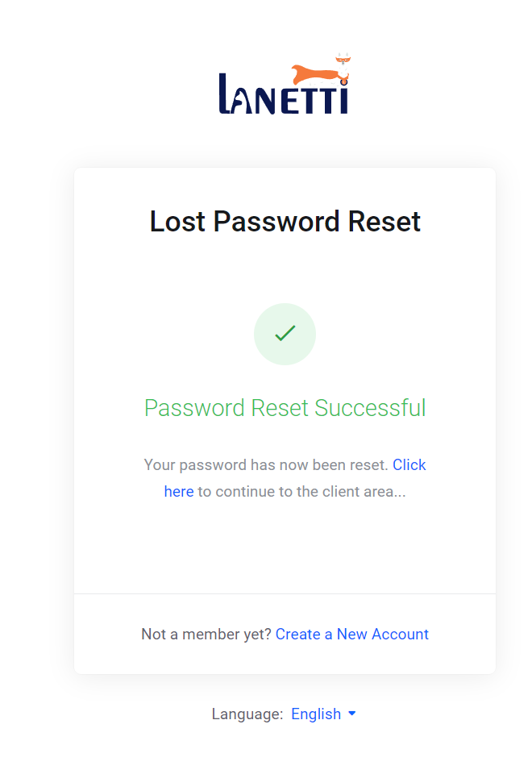Click the 'Password Reset Successful' green text
Screen dimensions: 532x770
click(x=285, y=408)
